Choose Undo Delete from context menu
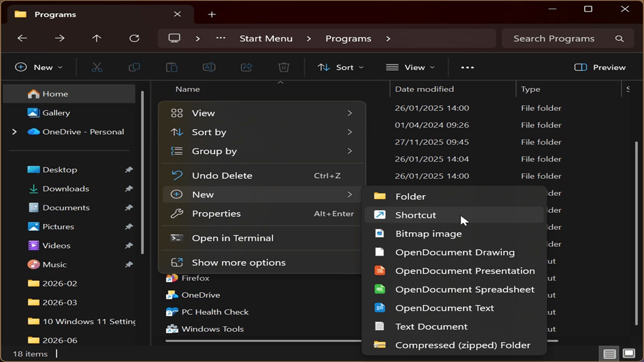The height and width of the screenshot is (362, 644). 262,175
